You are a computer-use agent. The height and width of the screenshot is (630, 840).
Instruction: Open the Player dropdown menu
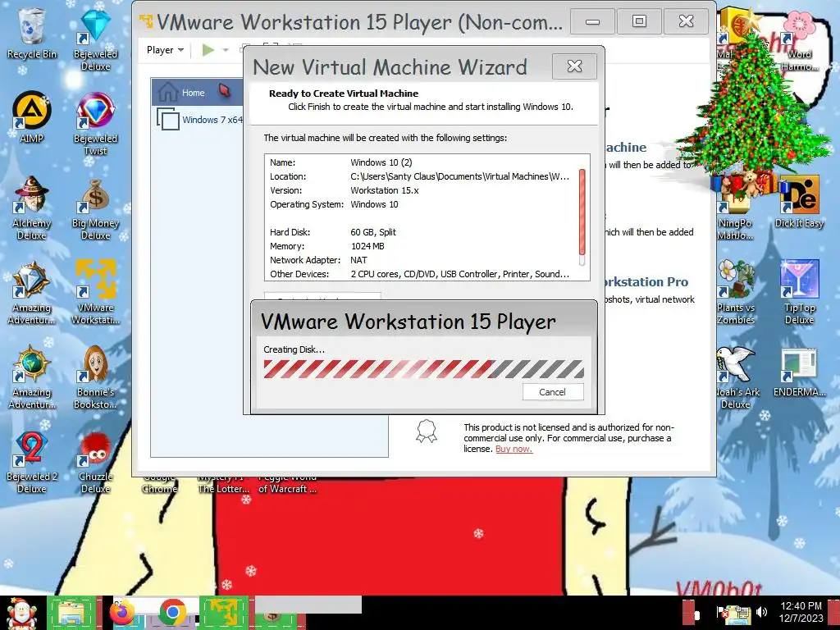click(165, 50)
